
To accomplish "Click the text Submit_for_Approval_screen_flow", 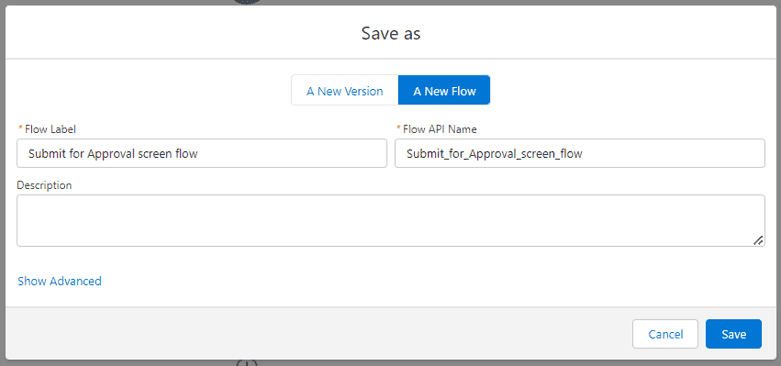I will [x=494, y=154].
